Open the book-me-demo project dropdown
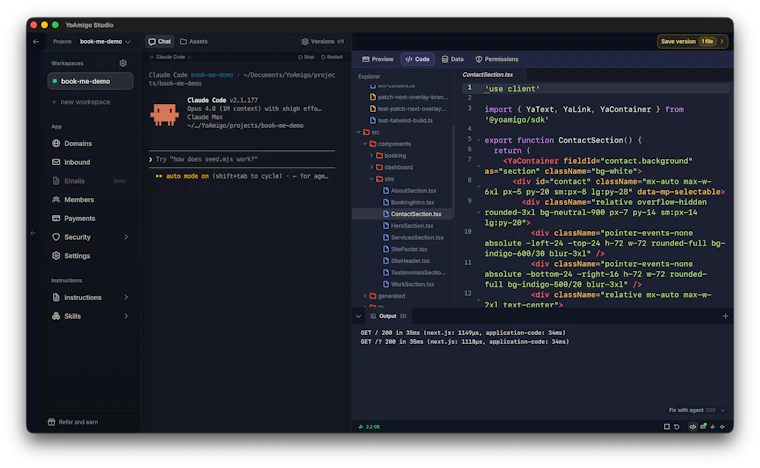 coord(105,42)
